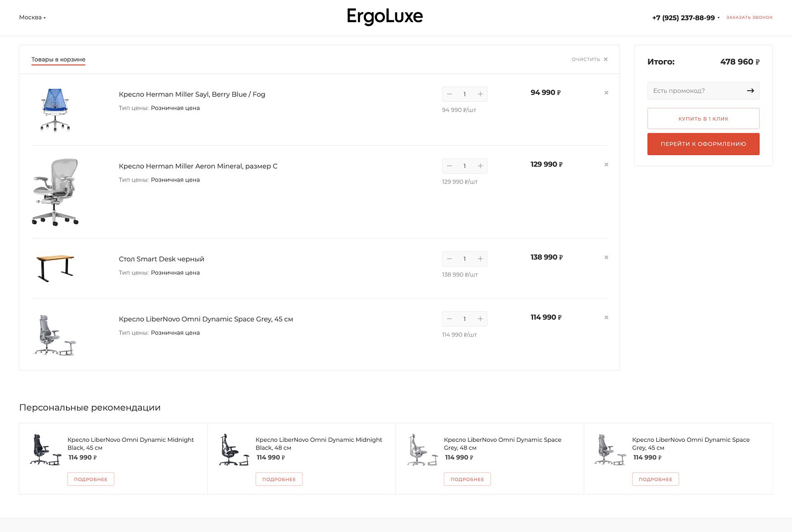
Task: Remove Smart Desk черный from cart
Action: [x=606, y=257]
